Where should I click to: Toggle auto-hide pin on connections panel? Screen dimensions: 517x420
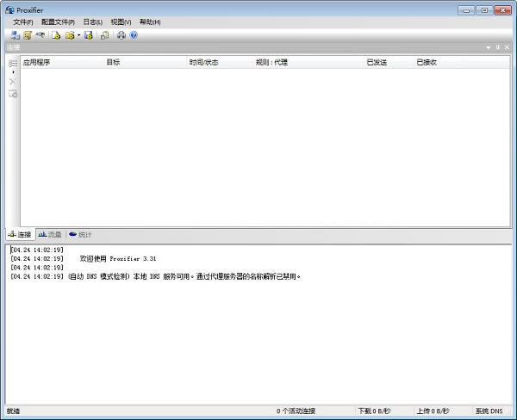[498, 47]
